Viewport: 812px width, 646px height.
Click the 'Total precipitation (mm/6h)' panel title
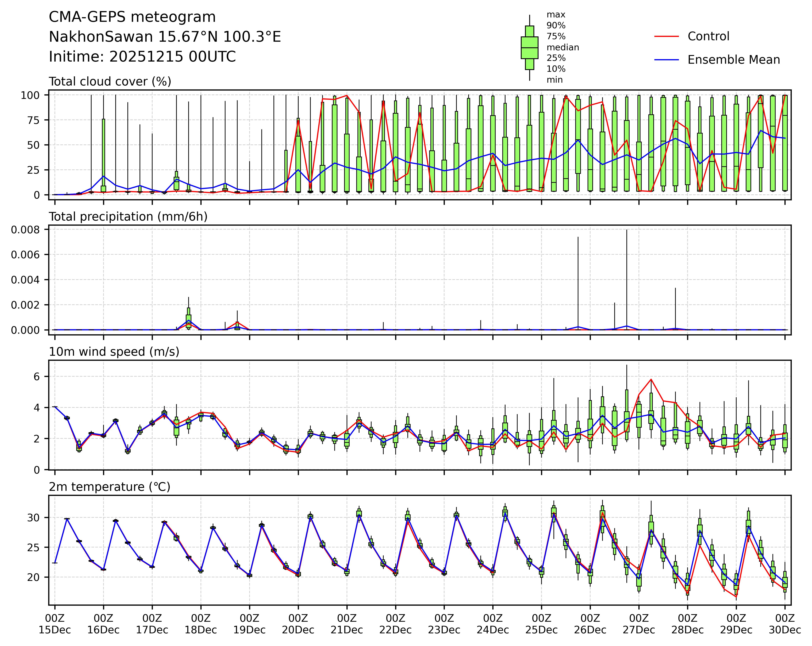tap(128, 217)
